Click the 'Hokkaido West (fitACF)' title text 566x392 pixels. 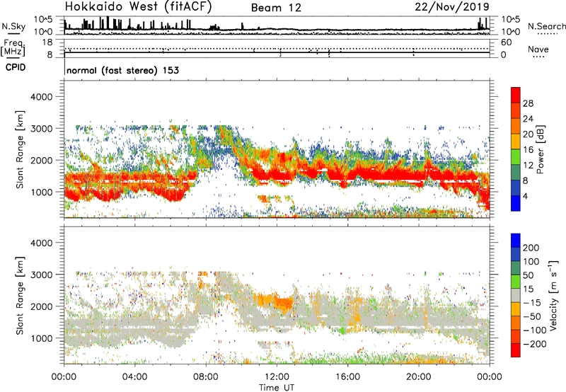(138, 7)
